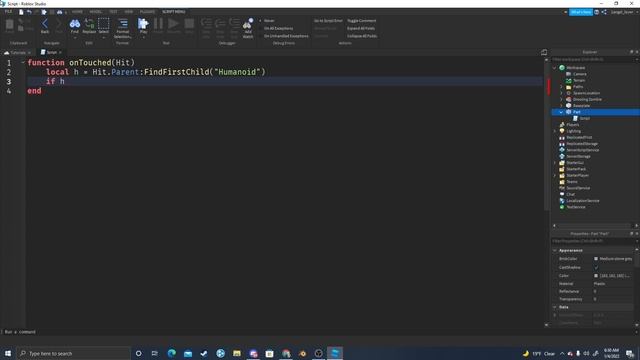Click the Color property swatch
This screenshot has height=360, width=640.
click(x=596, y=276)
